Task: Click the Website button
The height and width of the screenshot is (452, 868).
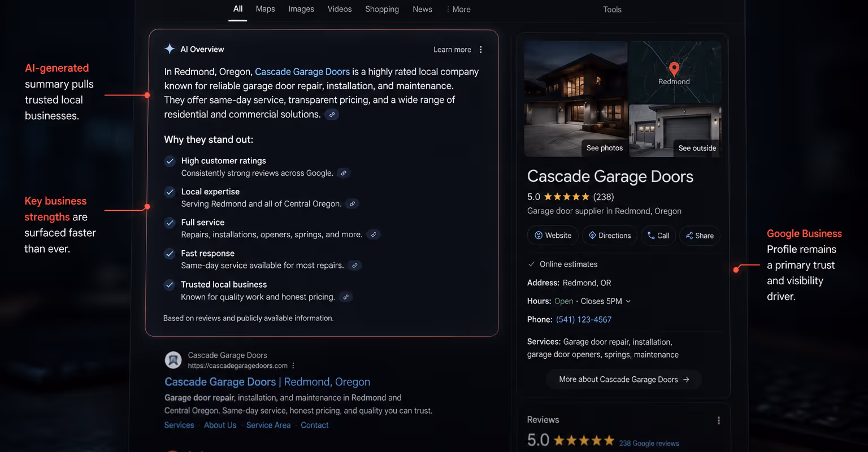Action: 553,236
